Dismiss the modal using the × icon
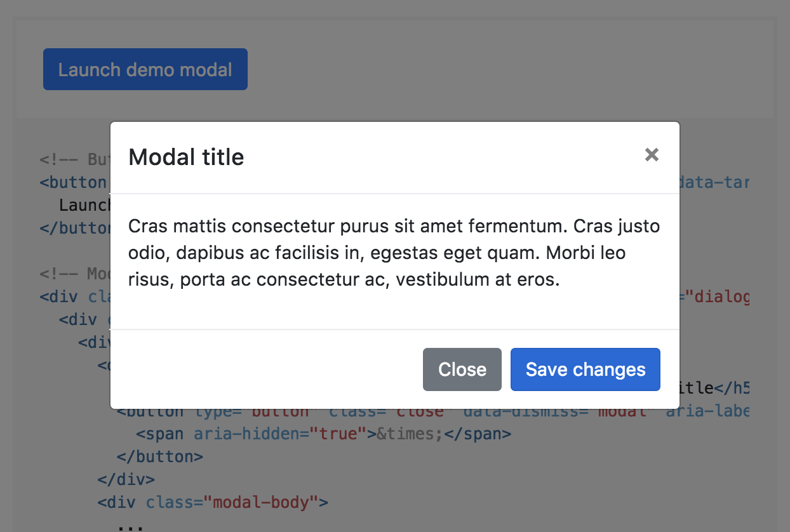This screenshot has height=532, width=790. pyautogui.click(x=652, y=155)
